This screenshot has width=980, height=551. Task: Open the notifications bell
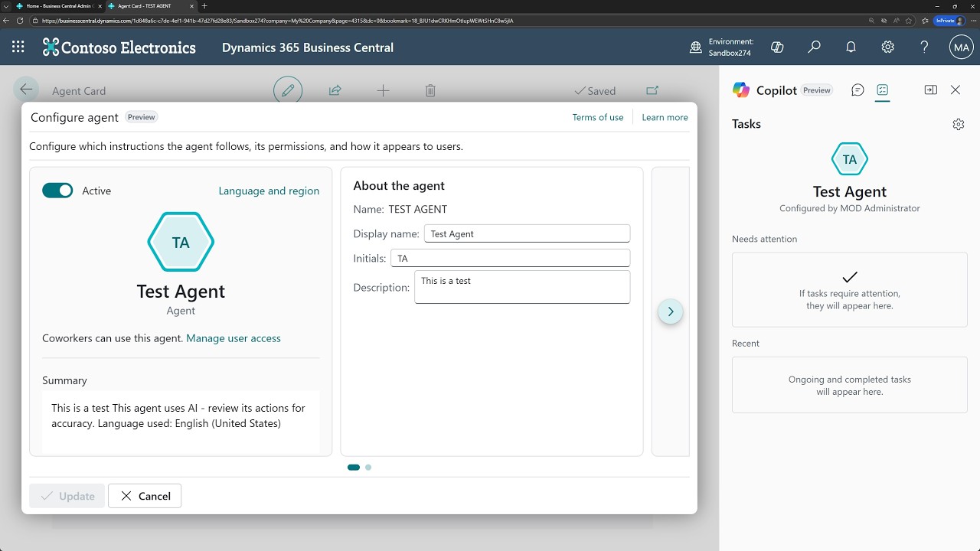click(851, 47)
